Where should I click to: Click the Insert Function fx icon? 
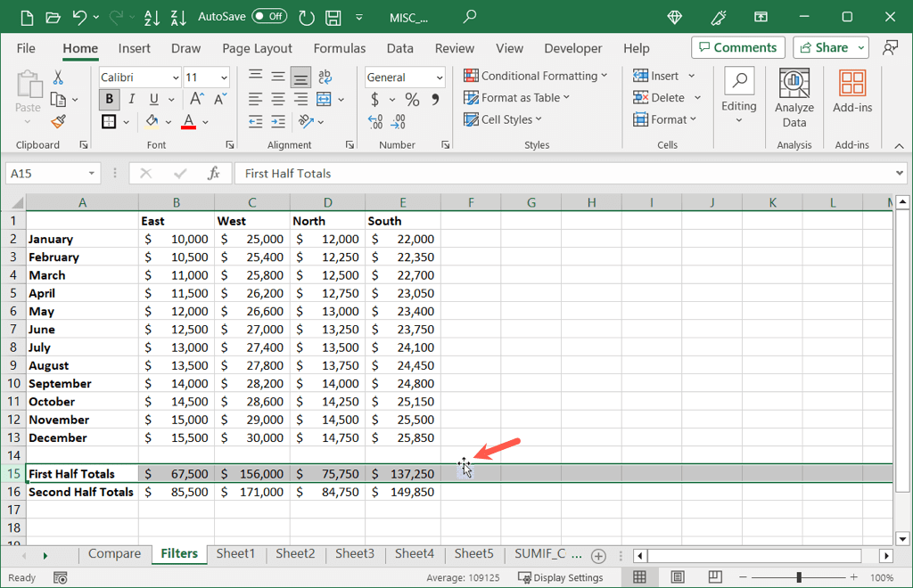click(214, 174)
